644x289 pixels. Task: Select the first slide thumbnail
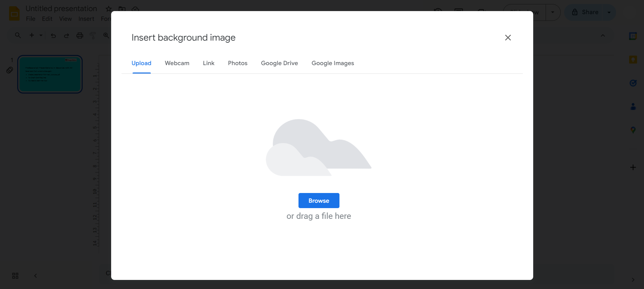tap(50, 74)
